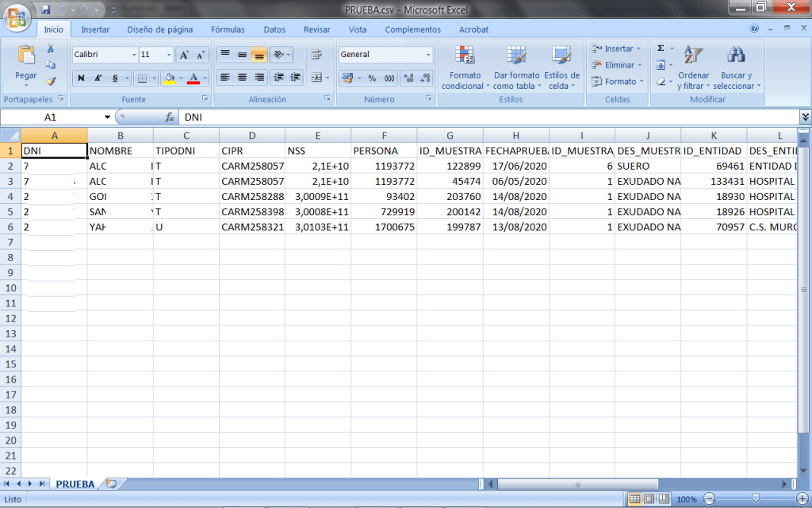The image size is (812, 508).
Task: Open the Calibri font name dropdown
Action: tap(132, 55)
